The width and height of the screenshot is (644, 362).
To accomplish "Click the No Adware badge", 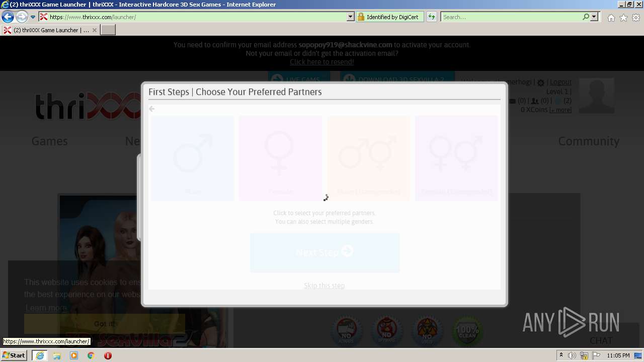I will pyautogui.click(x=346, y=331).
